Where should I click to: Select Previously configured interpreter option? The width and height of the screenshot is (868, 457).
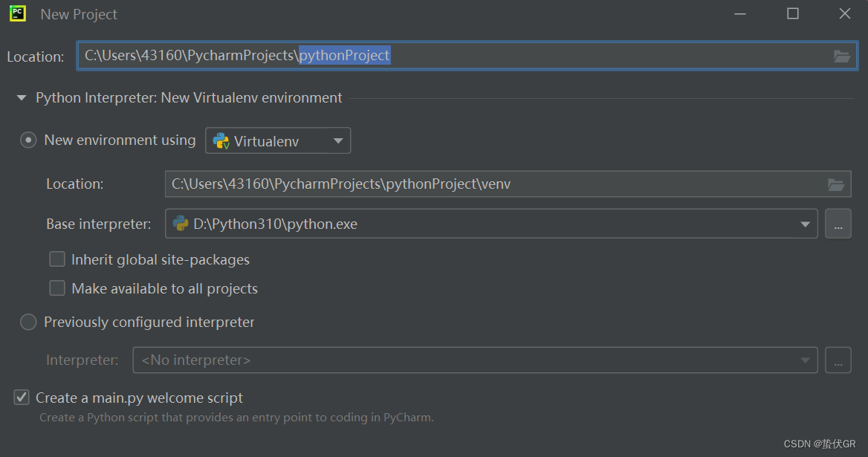[28, 322]
